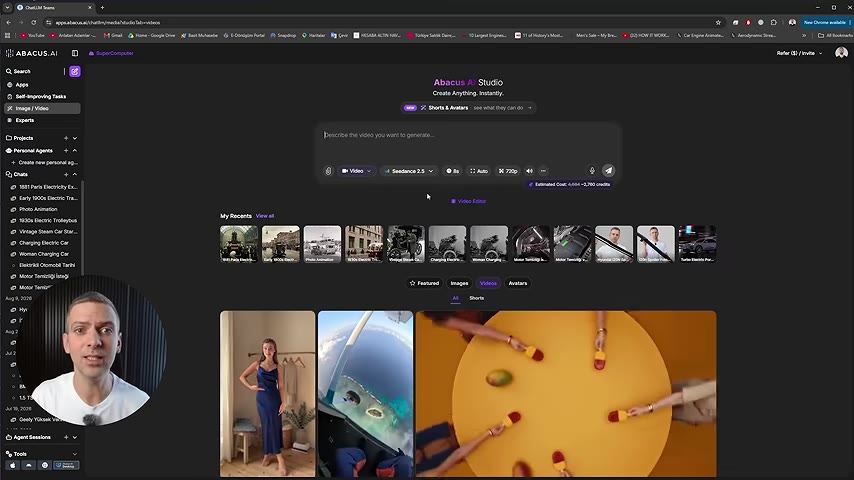Screen dimensions: 854x480
Task: Open the user profile avatar
Action: (x=841, y=53)
